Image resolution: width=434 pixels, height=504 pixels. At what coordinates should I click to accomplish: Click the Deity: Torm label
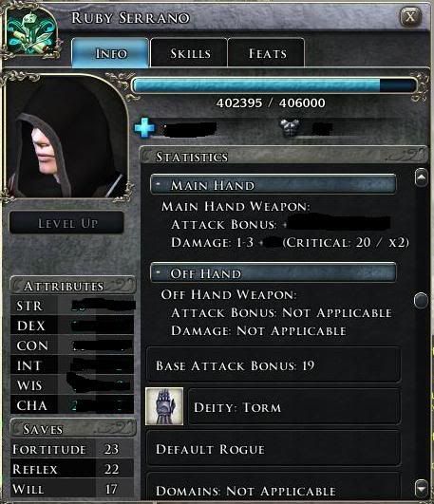pos(237,407)
